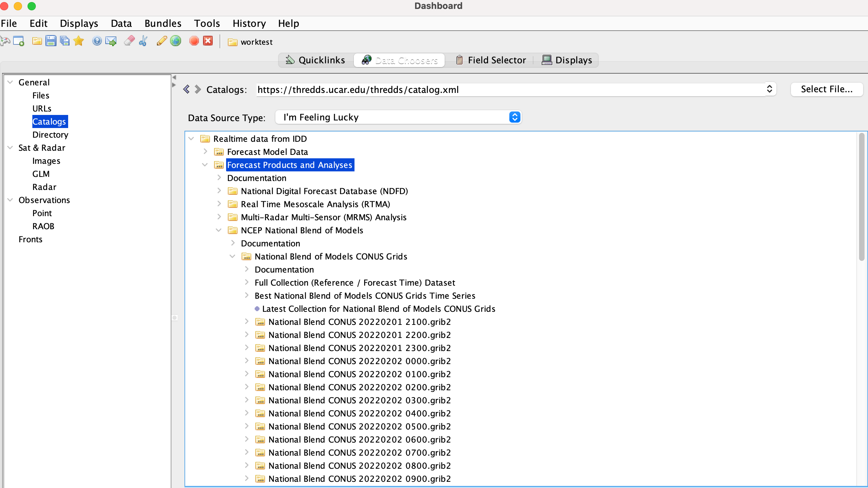Screen dimensions: 868x488
Task: Click the pencil edit icon in toolbar
Action: click(161, 41)
